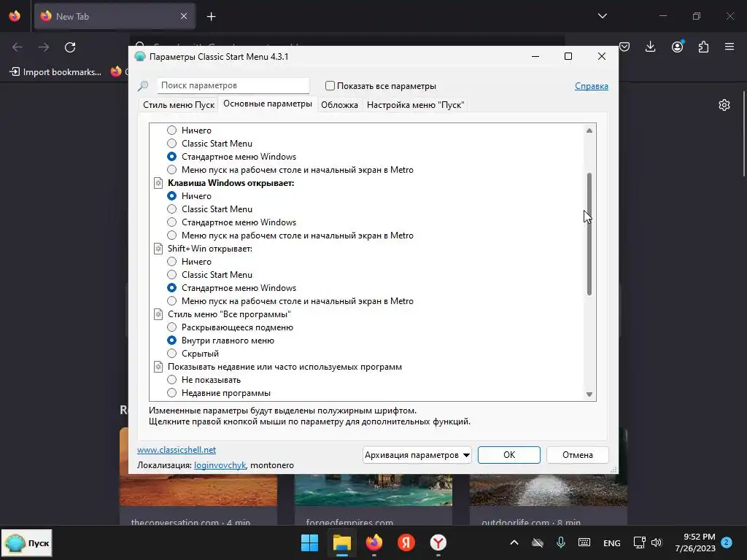747x560 pixels.
Task: Select 'Стандартное меню Windows' under Клавиша Windows
Action: coord(171,222)
